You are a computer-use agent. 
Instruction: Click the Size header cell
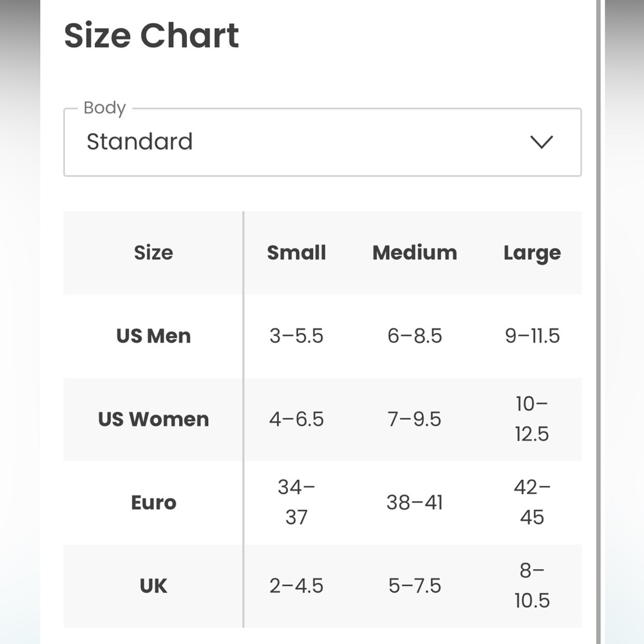point(153,252)
